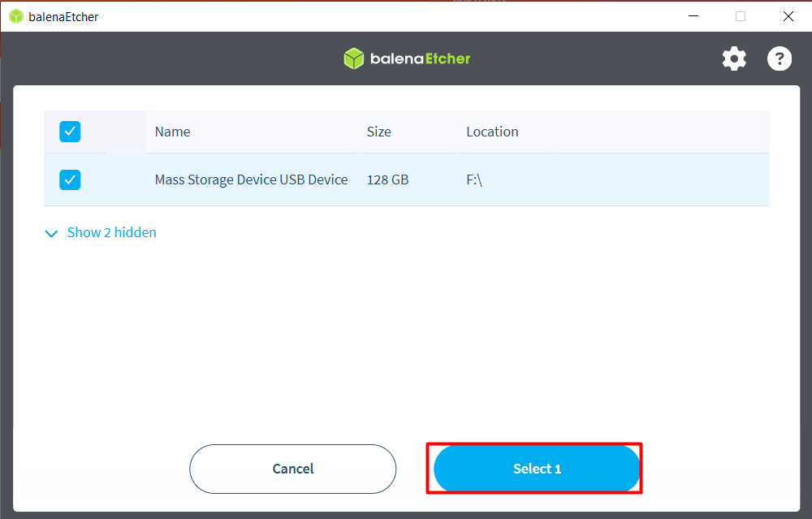Sort the list by Name column header
The height and width of the screenshot is (519, 812).
point(172,132)
